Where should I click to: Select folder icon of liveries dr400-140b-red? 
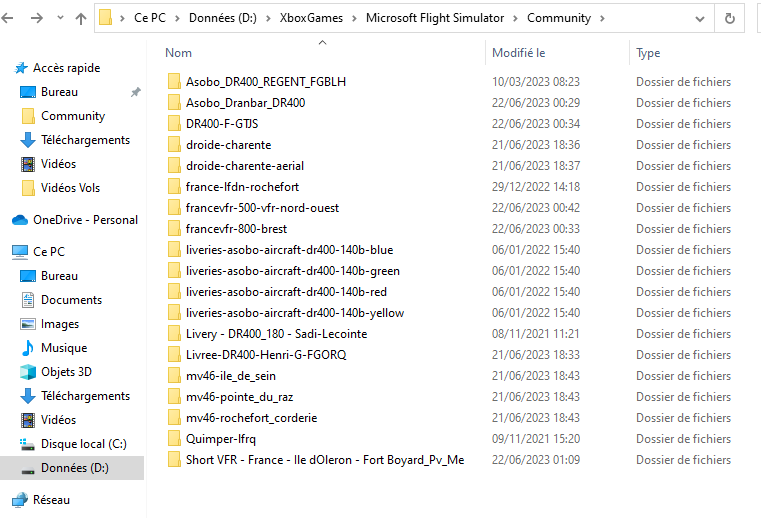click(174, 292)
